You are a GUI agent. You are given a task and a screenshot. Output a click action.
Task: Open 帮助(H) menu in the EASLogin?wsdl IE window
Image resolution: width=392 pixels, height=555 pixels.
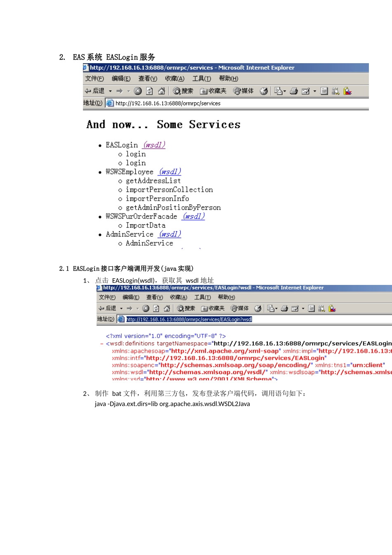coord(227,297)
